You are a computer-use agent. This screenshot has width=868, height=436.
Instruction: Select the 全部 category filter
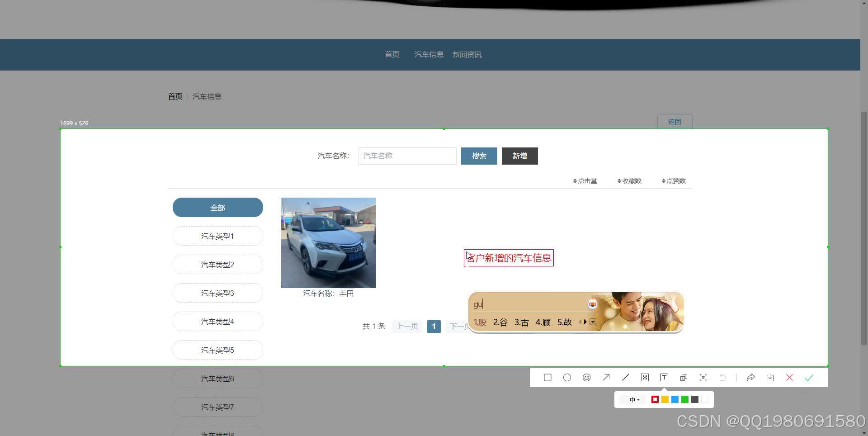(217, 208)
